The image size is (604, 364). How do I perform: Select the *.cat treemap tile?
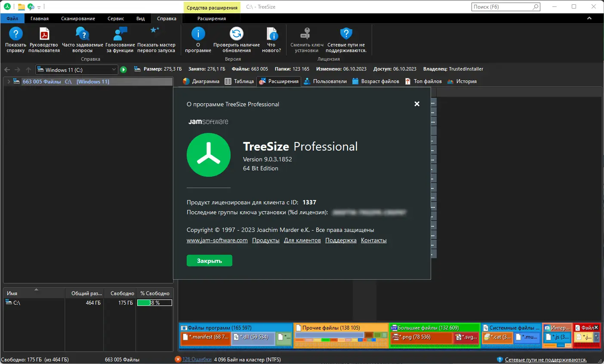498,337
